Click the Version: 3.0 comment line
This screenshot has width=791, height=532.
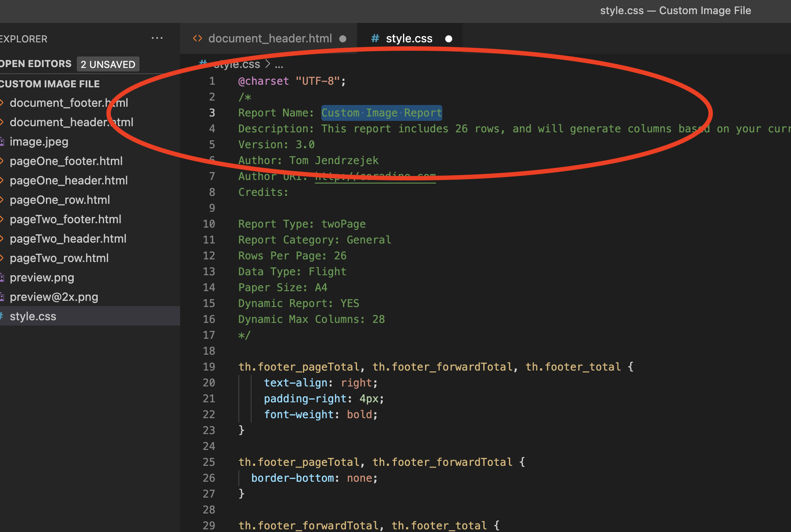point(276,145)
